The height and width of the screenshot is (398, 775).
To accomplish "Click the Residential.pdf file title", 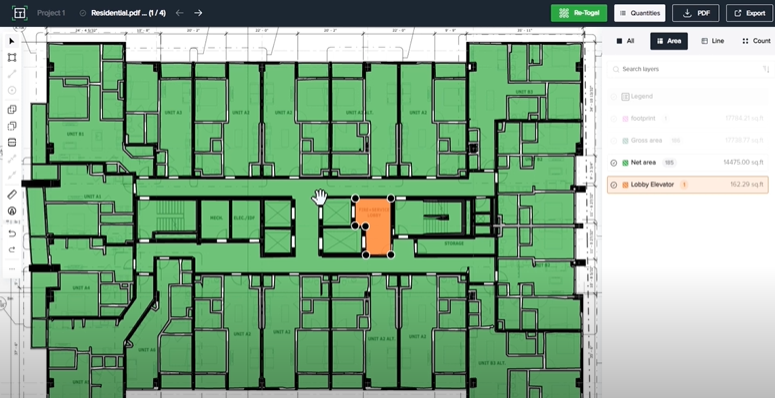I will click(x=128, y=13).
